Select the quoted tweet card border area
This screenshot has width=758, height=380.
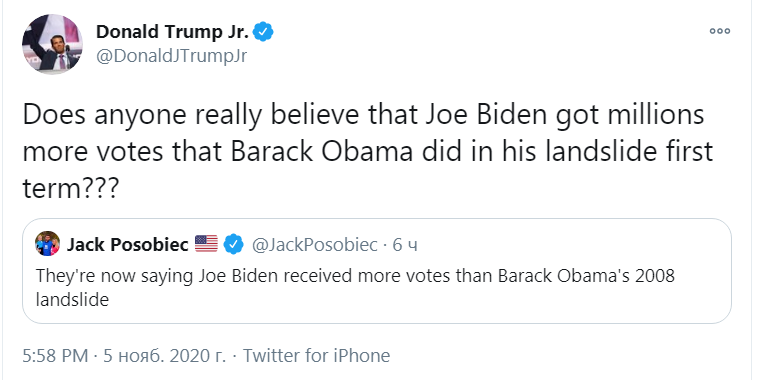pyautogui.click(x=377, y=271)
